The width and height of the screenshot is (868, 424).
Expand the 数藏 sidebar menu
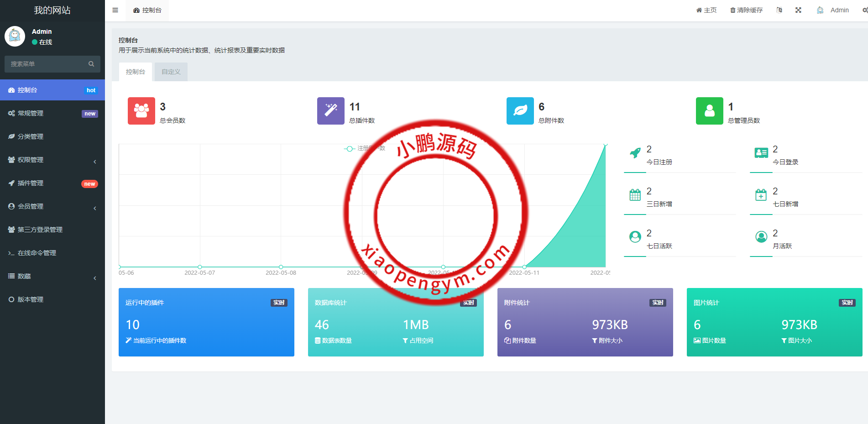point(52,276)
